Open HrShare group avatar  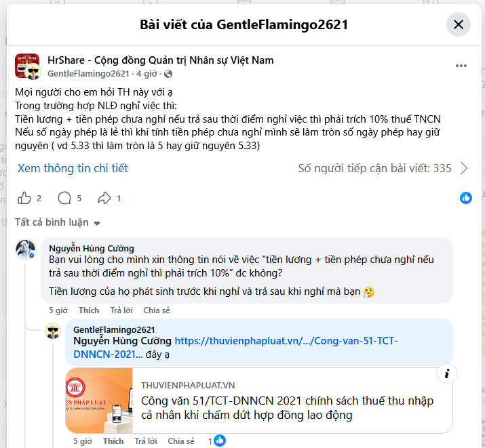pyautogui.click(x=27, y=66)
